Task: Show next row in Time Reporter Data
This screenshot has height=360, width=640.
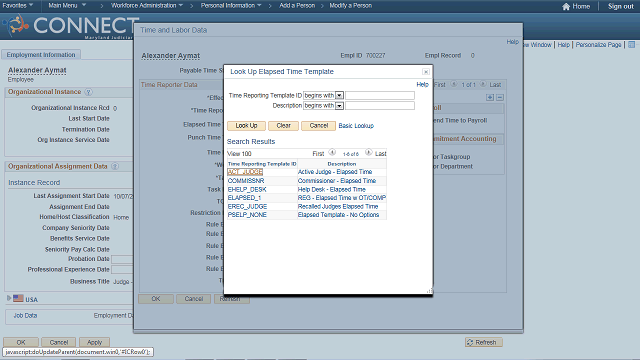Action: [483, 84]
